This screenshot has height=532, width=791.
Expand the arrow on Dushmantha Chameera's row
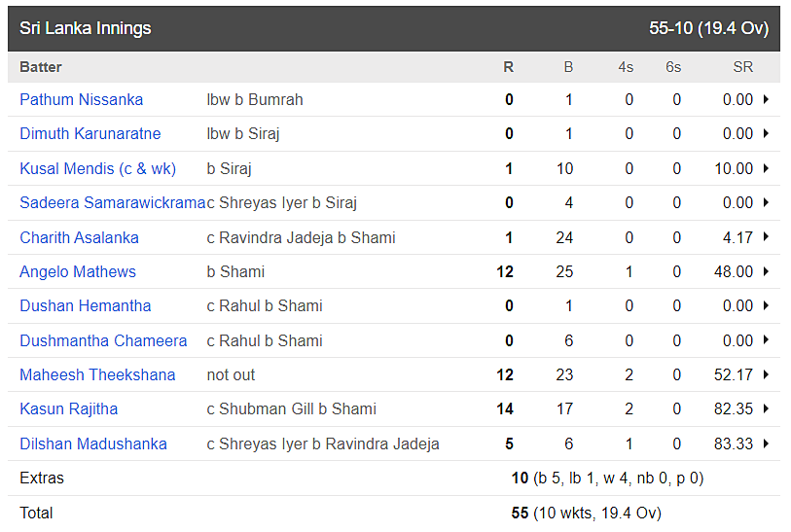tap(767, 340)
